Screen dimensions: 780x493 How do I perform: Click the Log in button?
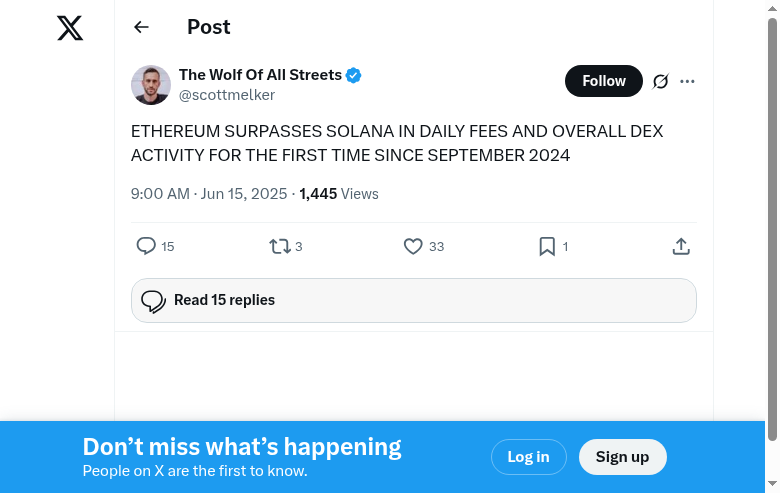click(x=528, y=457)
